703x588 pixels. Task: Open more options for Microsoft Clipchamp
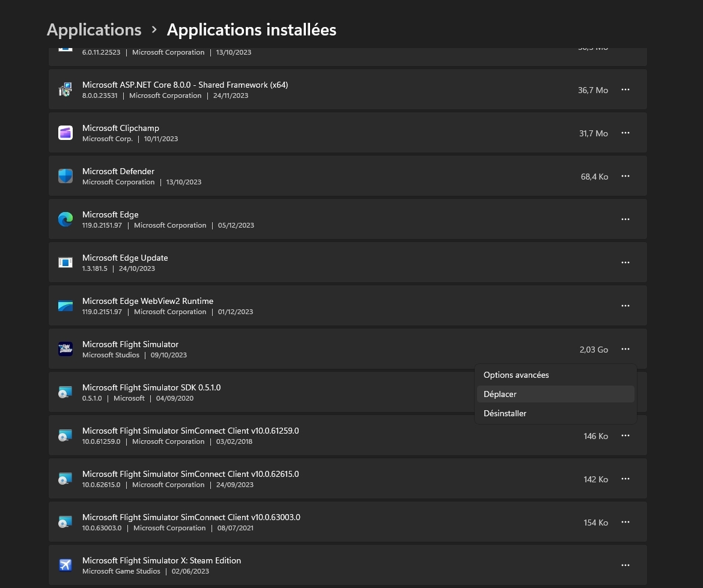click(625, 133)
